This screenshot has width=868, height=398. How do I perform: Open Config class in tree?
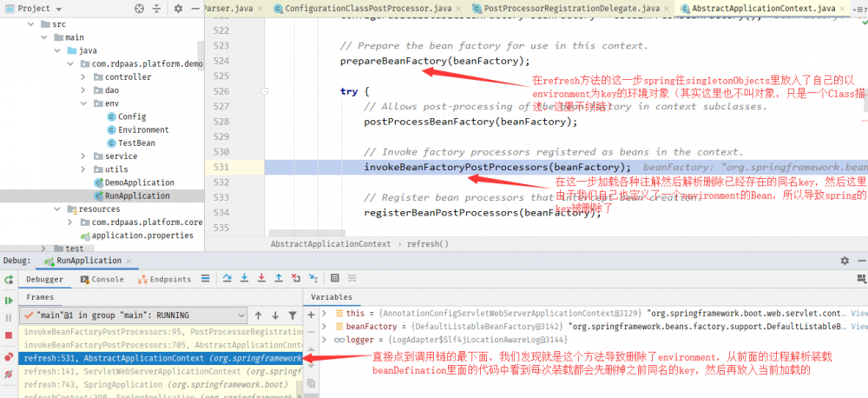[x=132, y=116]
